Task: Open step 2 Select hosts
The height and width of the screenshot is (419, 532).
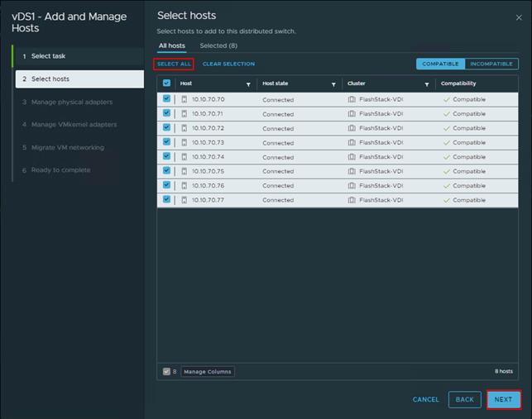Action: pos(79,79)
